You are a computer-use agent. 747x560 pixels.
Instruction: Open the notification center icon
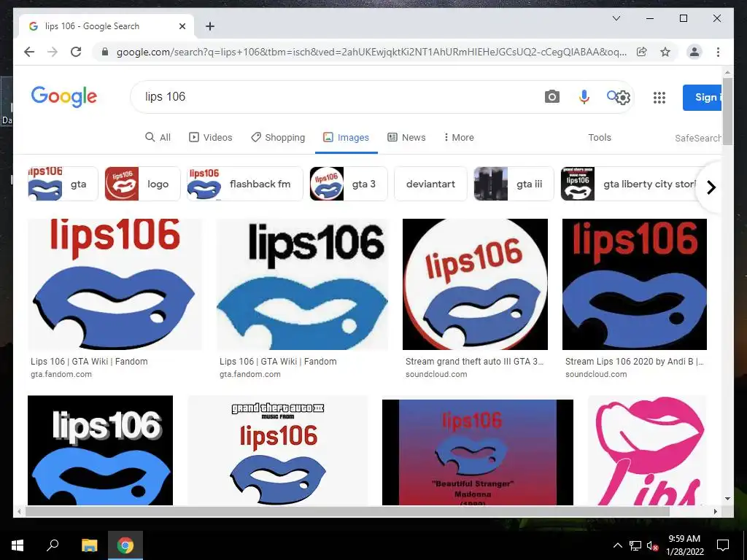(x=723, y=545)
